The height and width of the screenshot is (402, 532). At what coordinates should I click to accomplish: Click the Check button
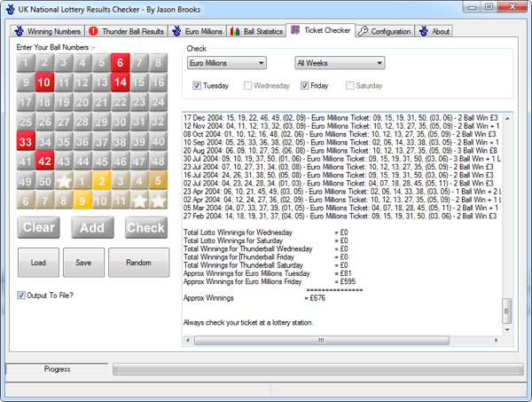[x=146, y=227]
